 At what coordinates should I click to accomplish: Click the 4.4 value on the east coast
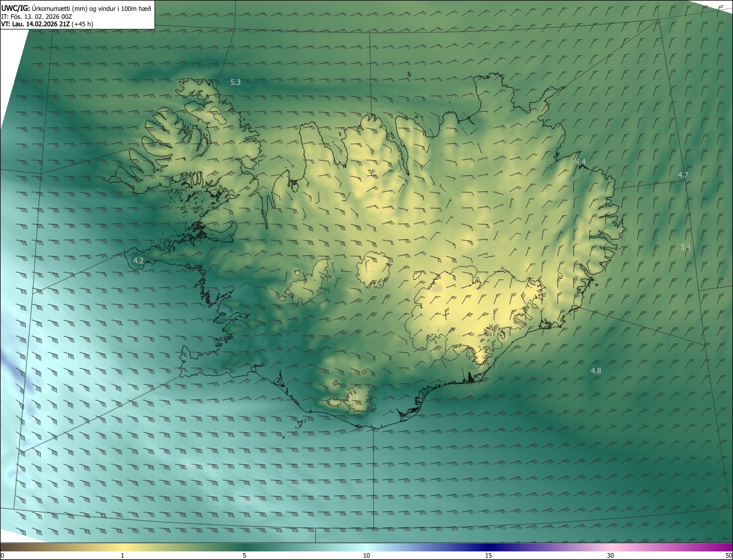(x=580, y=162)
